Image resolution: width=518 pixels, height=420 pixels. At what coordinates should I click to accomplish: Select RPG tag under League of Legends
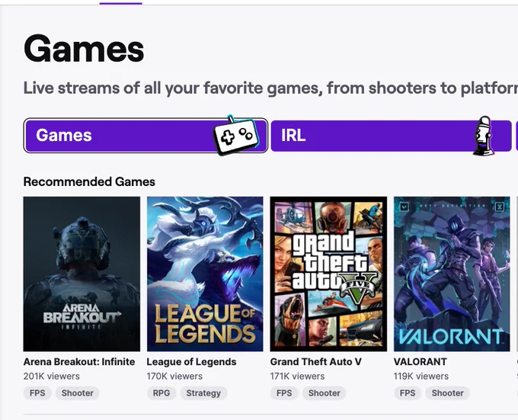point(161,393)
